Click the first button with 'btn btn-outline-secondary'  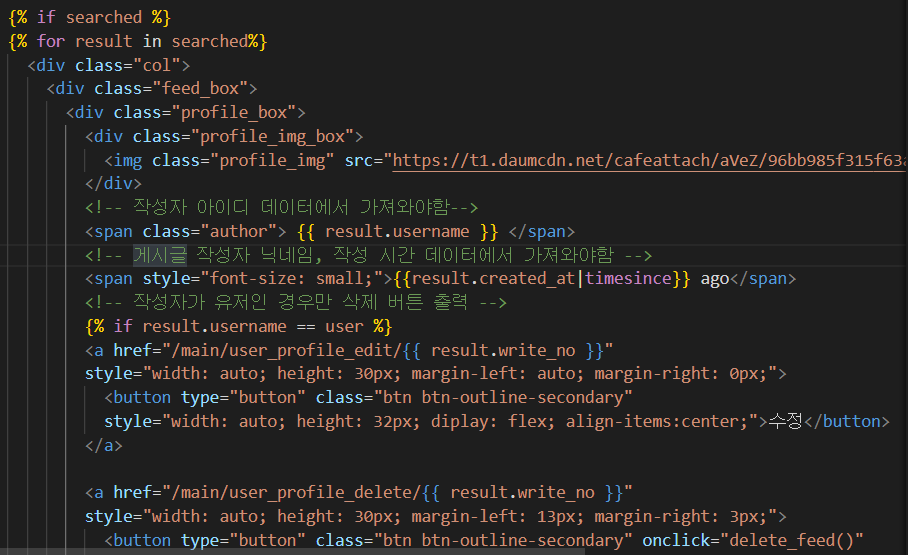click(368, 397)
